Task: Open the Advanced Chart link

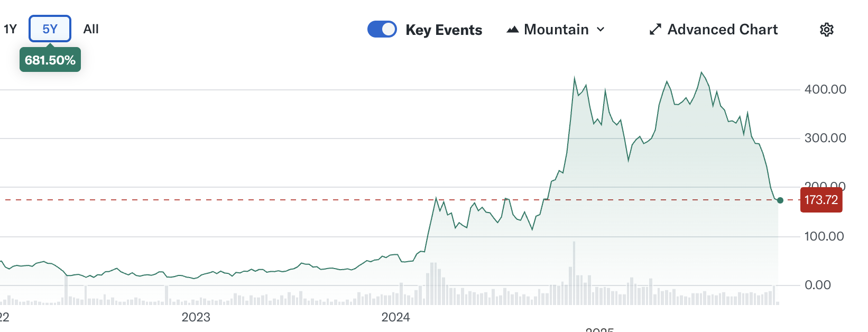Action: tap(722, 30)
